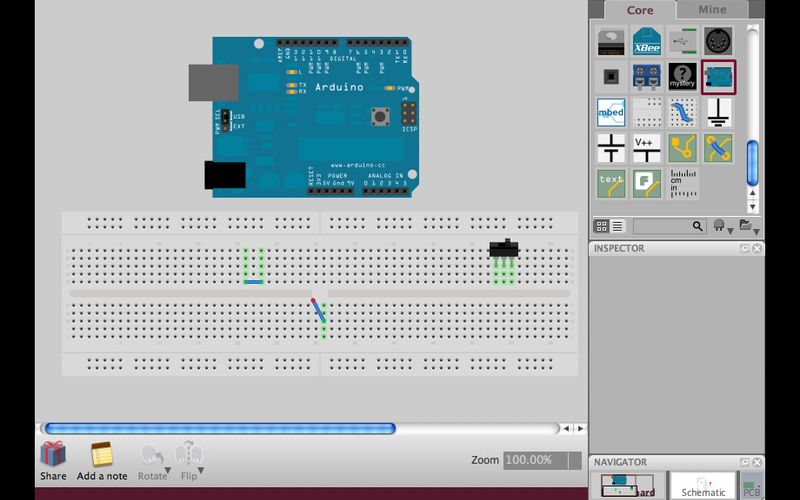Select the blue screw terminal part

click(646, 77)
